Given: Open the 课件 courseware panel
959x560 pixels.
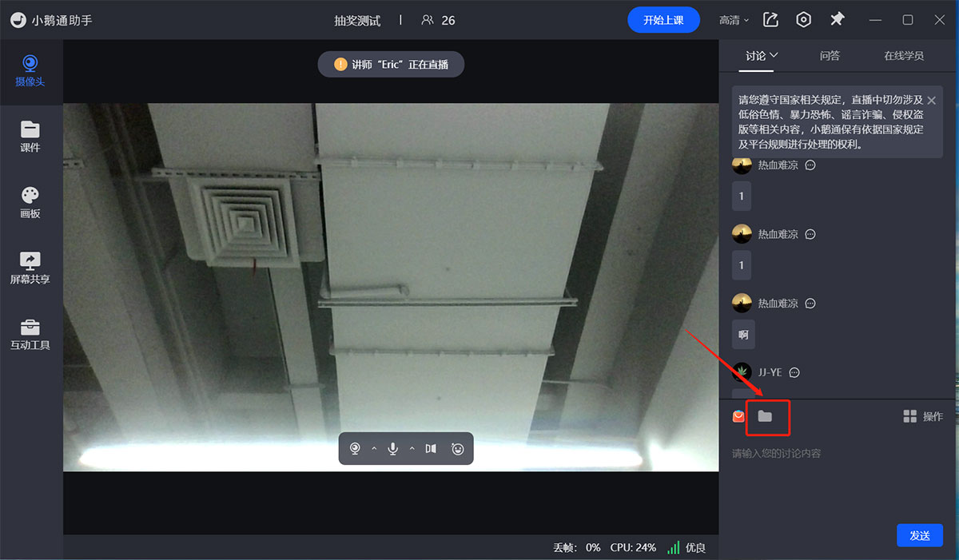Looking at the screenshot, I should pos(30,136).
